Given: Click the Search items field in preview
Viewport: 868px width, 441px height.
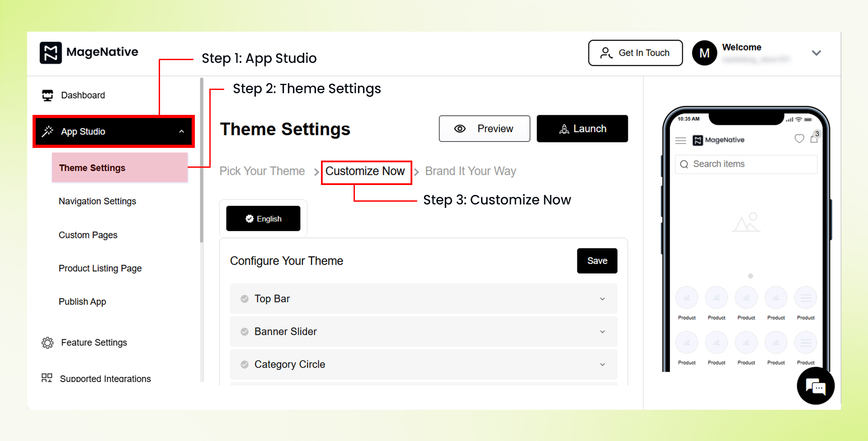Looking at the screenshot, I should tap(746, 164).
